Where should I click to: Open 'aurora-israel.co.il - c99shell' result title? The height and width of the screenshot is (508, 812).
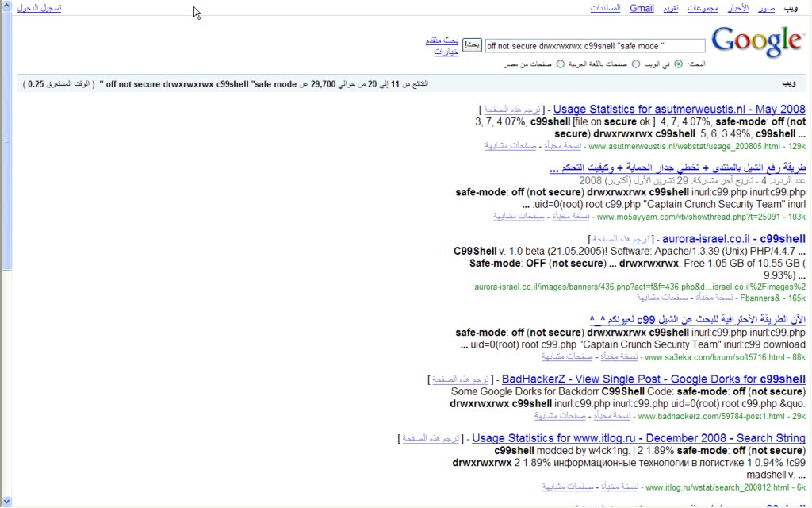tap(733, 239)
